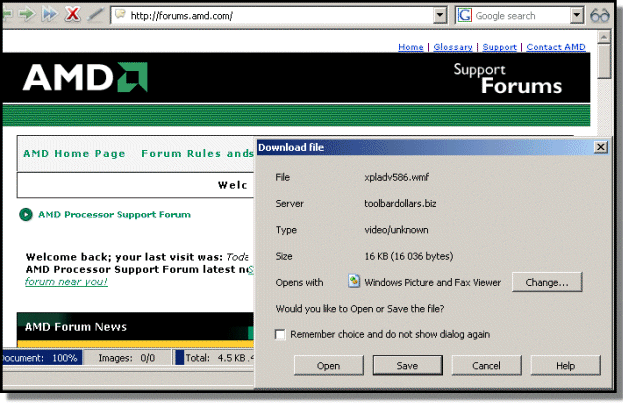Open the address bar history dropdown

click(x=439, y=16)
